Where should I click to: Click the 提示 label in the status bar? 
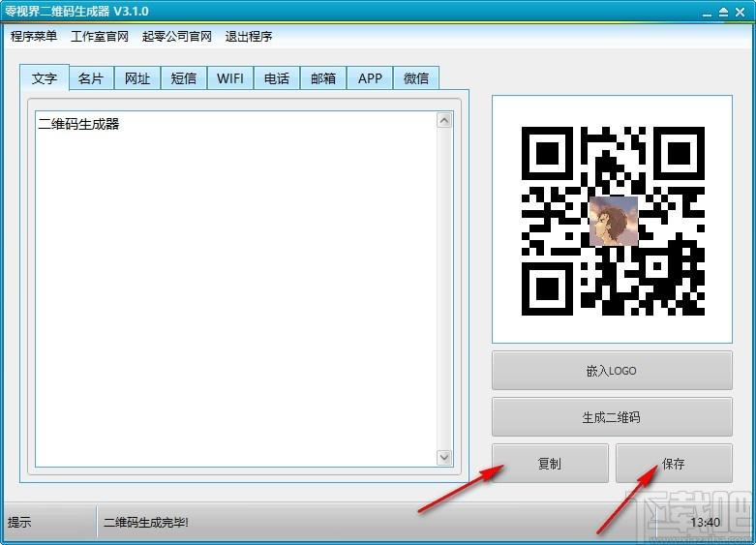click(x=19, y=522)
